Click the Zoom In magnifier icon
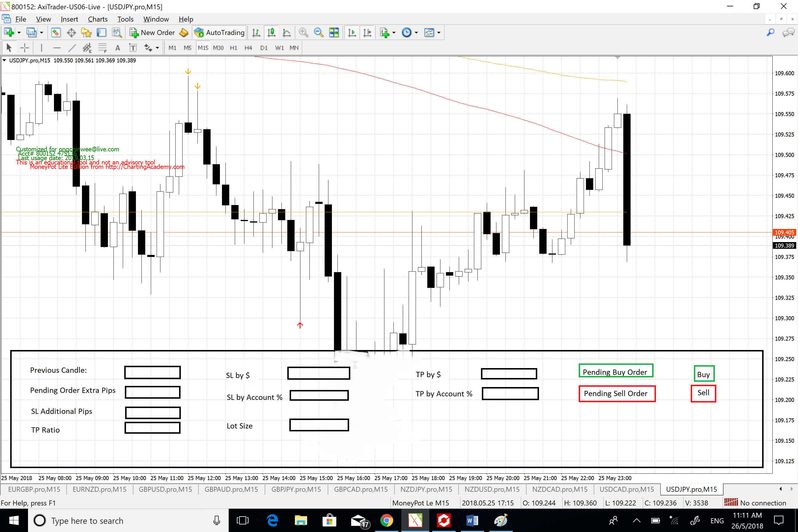Image resolution: width=798 pixels, height=532 pixels. pos(303,33)
